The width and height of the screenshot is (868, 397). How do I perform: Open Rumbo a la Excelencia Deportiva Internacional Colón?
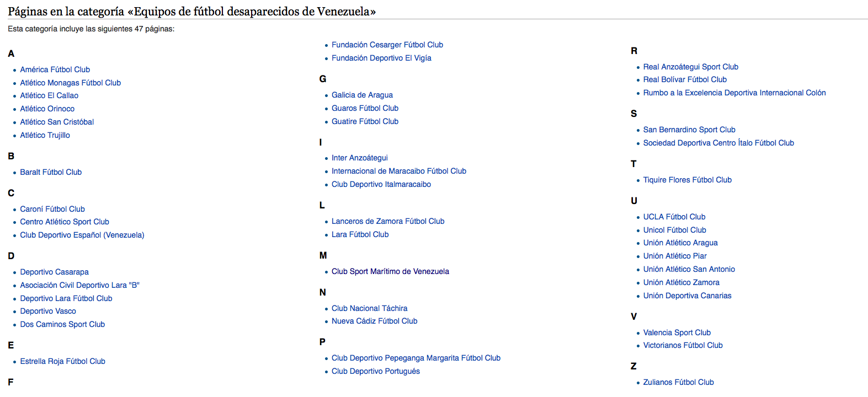(734, 93)
